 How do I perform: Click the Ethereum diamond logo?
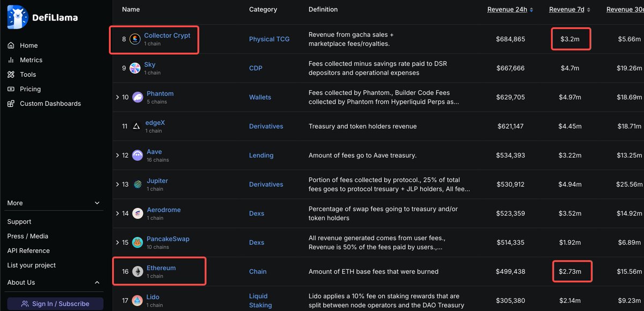[137, 271]
